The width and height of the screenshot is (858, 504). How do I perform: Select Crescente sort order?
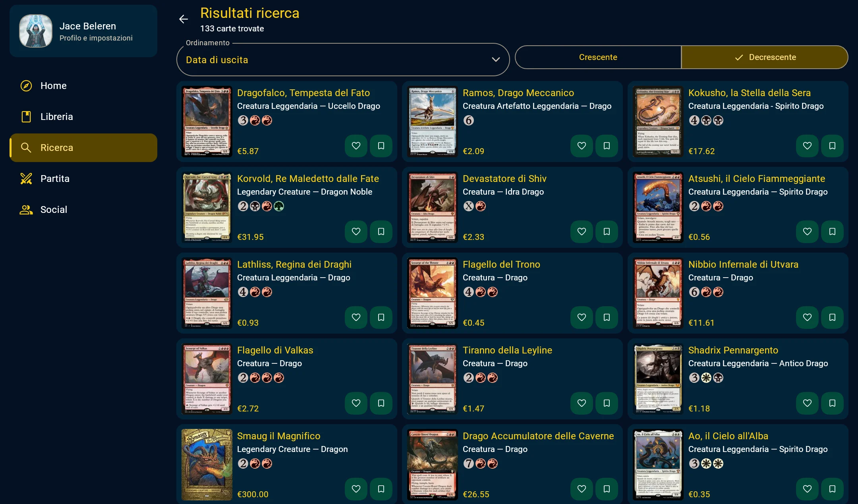(x=598, y=57)
